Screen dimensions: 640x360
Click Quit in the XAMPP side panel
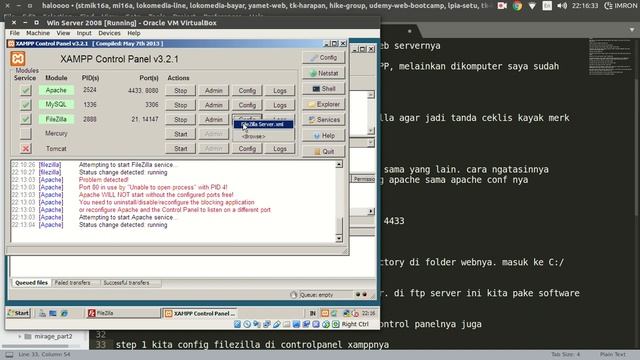click(x=324, y=151)
